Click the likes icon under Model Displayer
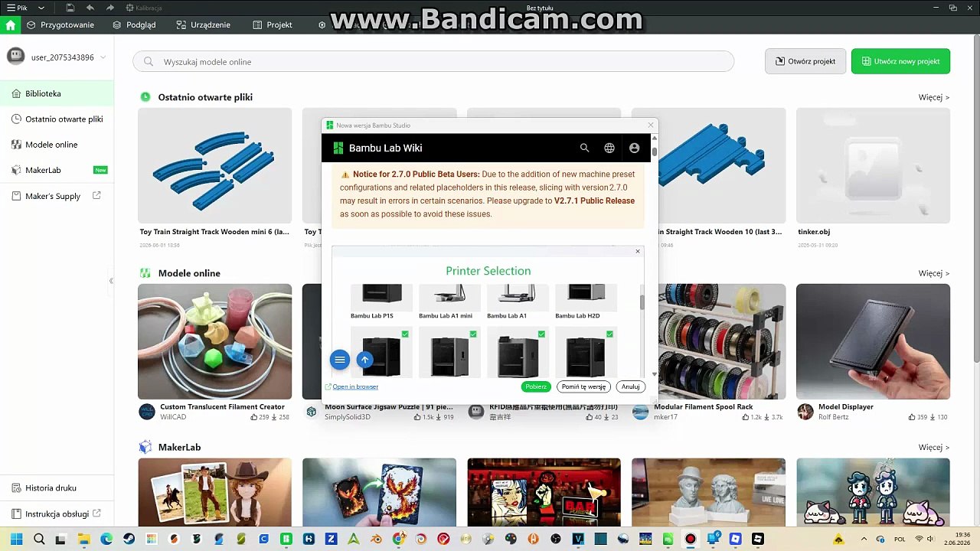This screenshot has width=980, height=551. 913,417
